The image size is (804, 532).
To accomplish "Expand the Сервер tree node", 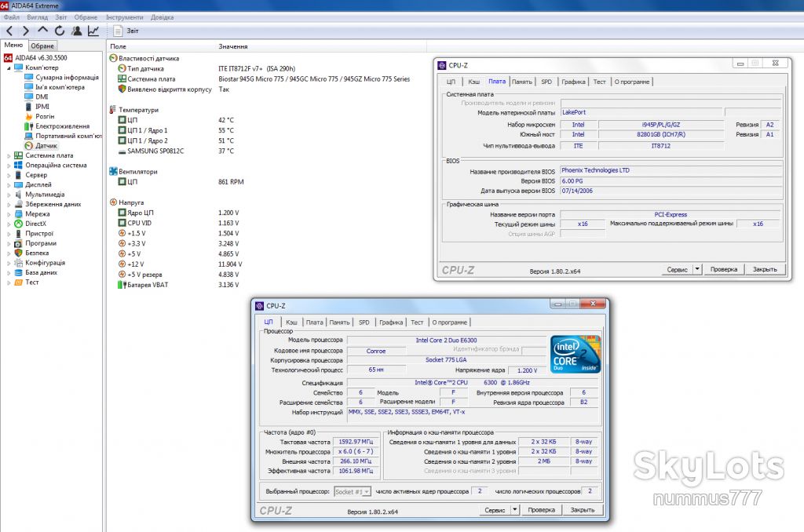I will [9, 175].
